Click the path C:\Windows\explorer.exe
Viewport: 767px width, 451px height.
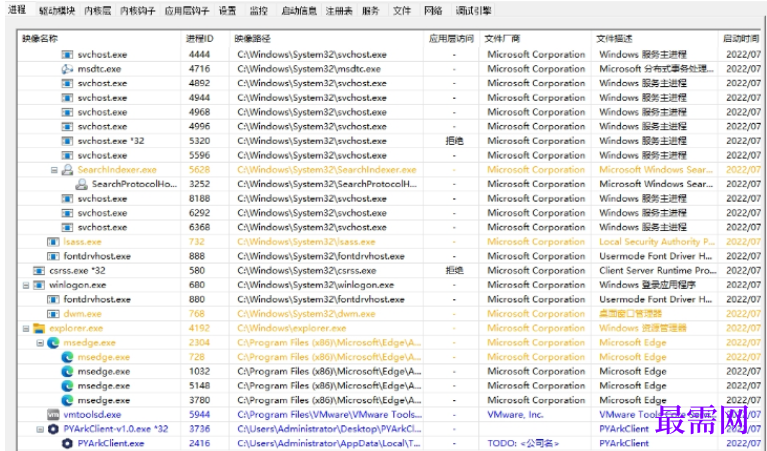(292, 328)
